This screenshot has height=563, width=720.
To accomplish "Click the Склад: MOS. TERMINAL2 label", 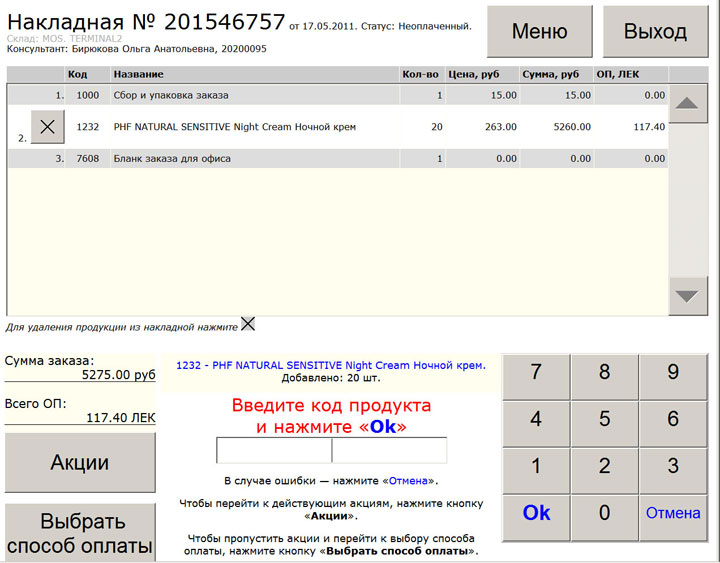I will tap(64, 39).
